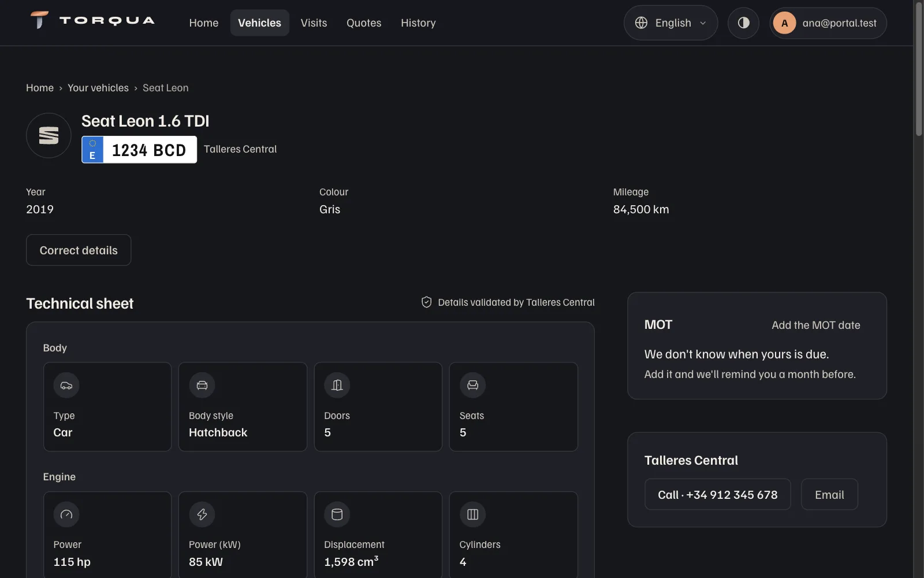Click the Torqua logo icon
This screenshot has width=924, height=578.
[x=39, y=20]
